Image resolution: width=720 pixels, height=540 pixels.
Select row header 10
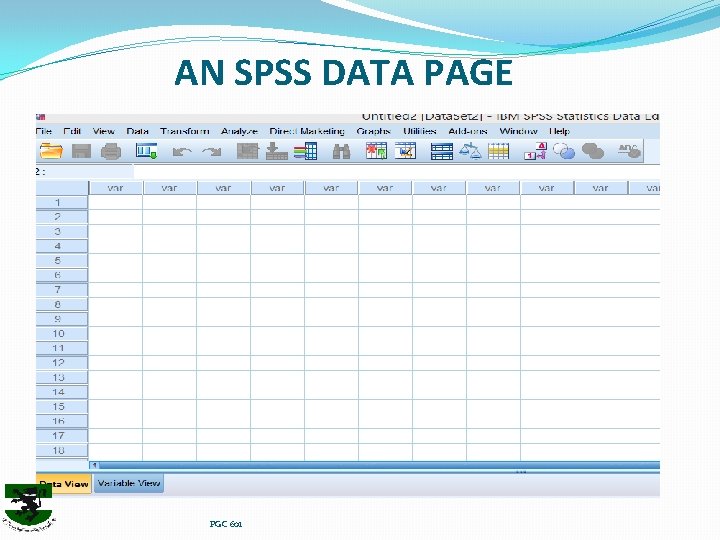coord(62,334)
